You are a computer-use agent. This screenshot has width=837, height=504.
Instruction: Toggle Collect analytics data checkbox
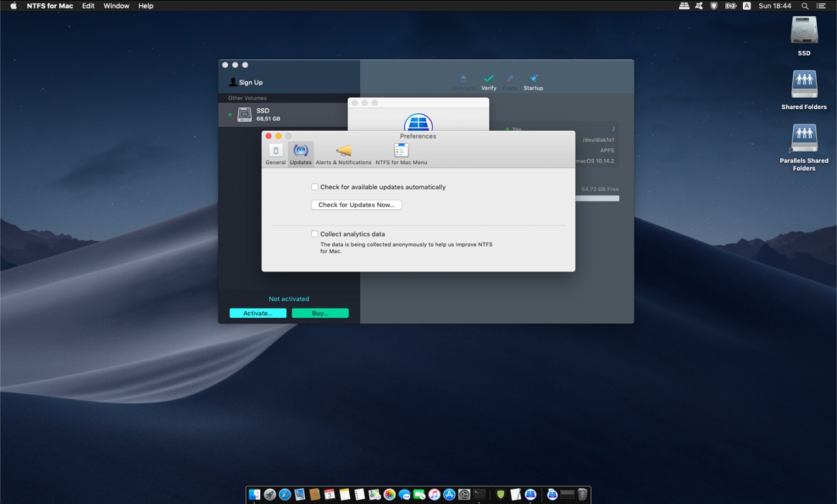[x=315, y=234]
